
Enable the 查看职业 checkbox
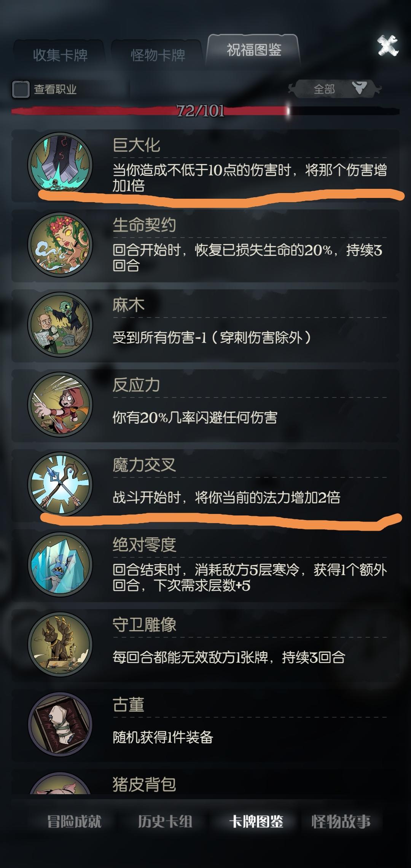pos(21,89)
